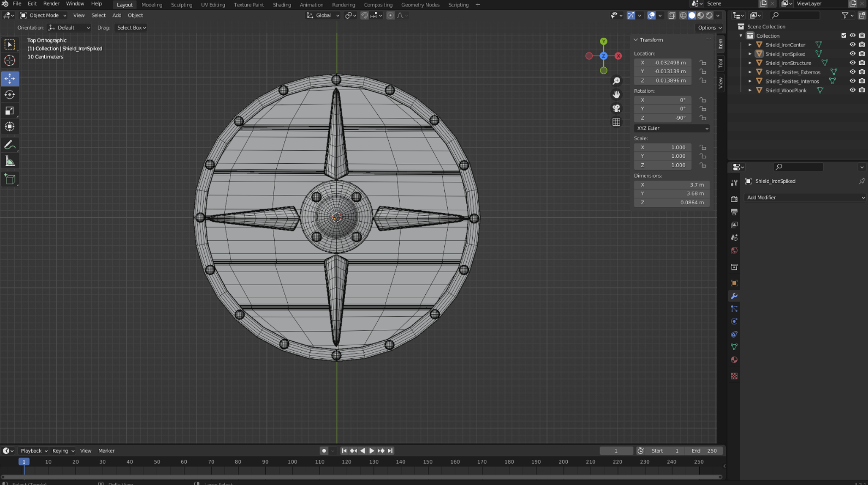The image size is (868, 485).
Task: Toggle Collection exclude checkbox
Action: (843, 36)
